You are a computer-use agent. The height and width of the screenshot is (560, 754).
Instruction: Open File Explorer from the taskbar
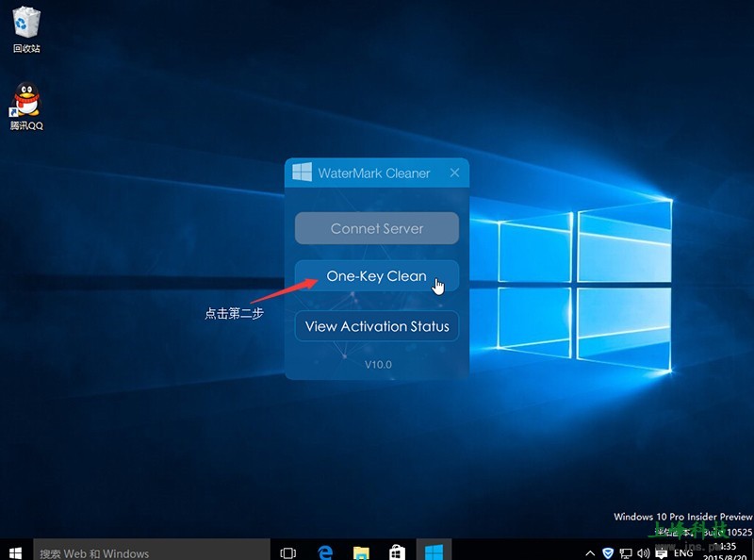[361, 552]
